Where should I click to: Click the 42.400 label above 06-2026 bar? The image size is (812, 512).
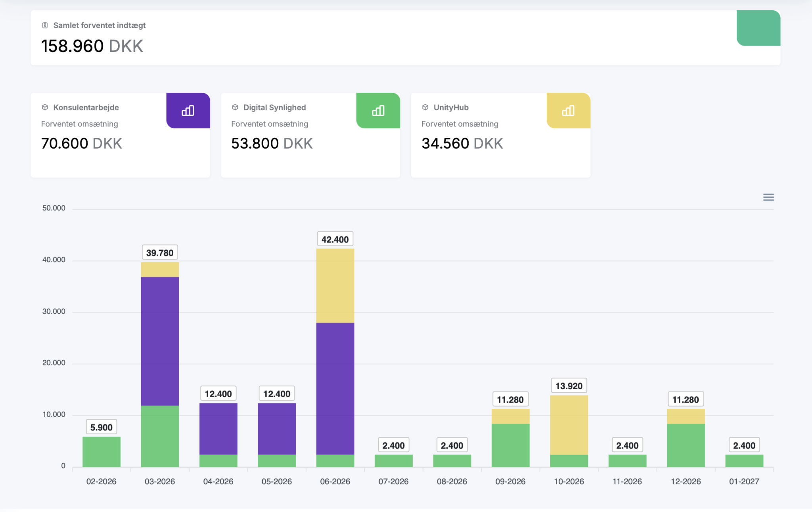tap(335, 239)
